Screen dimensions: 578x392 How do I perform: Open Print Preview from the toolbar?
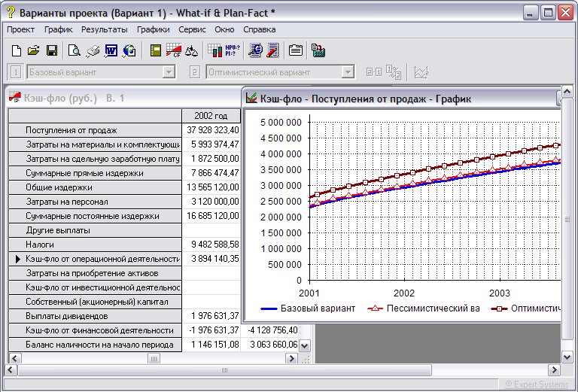click(x=75, y=50)
